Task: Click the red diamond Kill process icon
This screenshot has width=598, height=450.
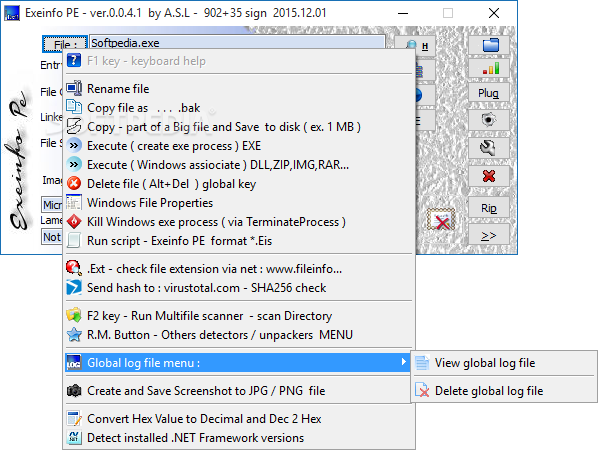Action: (x=74, y=222)
